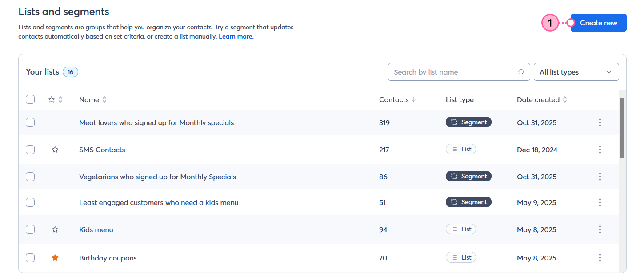The width and height of the screenshot is (644, 280).
Task: Click the Segment badge on Vegetarians row
Action: click(468, 176)
